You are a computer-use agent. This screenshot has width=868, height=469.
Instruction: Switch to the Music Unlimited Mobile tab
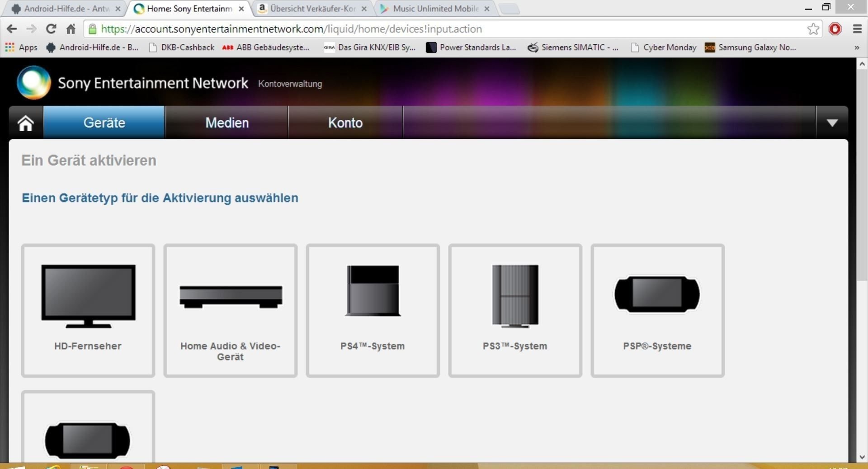coord(436,9)
